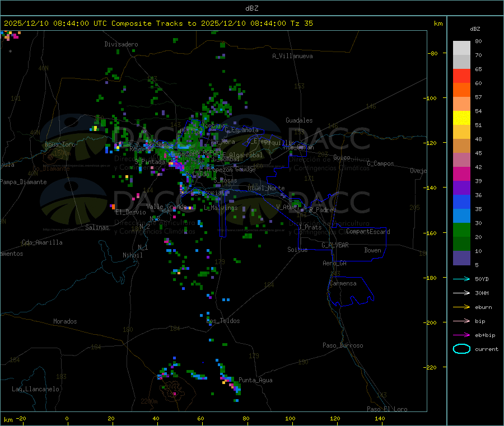
Task: Click the Paso_El_Loro label
Action: click(x=388, y=409)
